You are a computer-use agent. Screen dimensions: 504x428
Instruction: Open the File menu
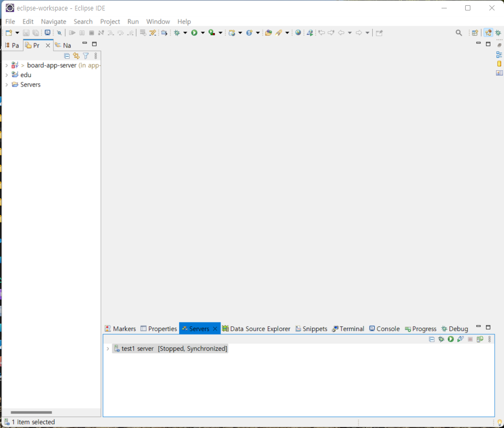[10, 22]
